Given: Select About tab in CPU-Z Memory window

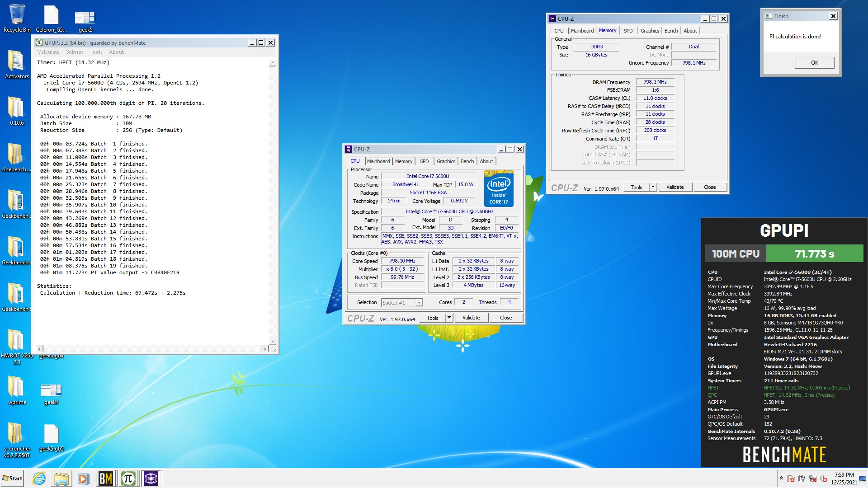Looking at the screenshot, I should point(690,31).
